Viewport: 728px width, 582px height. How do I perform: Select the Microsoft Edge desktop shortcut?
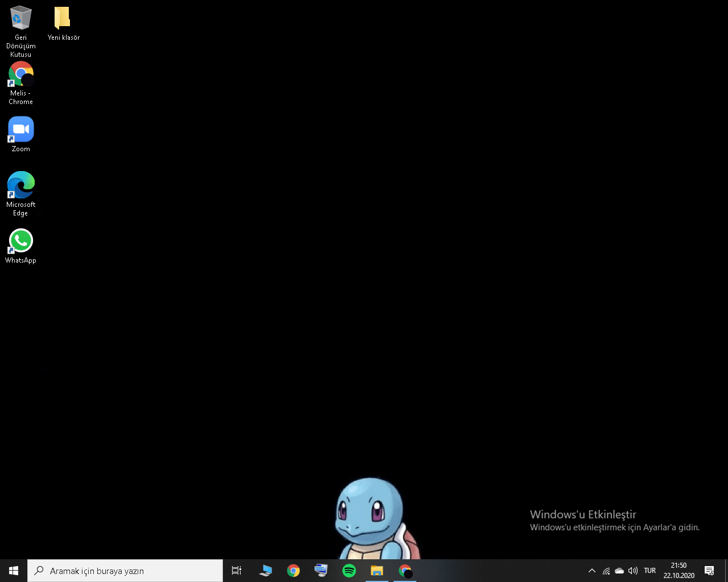(21, 194)
